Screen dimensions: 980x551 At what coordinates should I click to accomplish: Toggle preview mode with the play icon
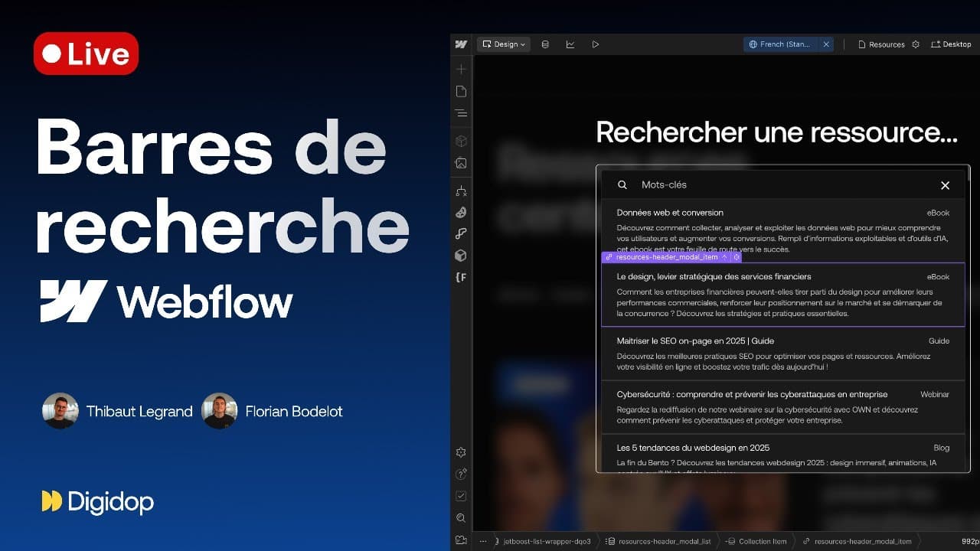point(596,44)
